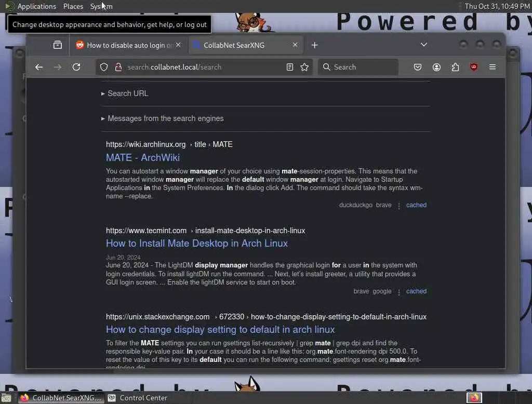The height and width of the screenshot is (404, 532).
Task: Bookmark this page with star icon
Action: pyautogui.click(x=304, y=67)
